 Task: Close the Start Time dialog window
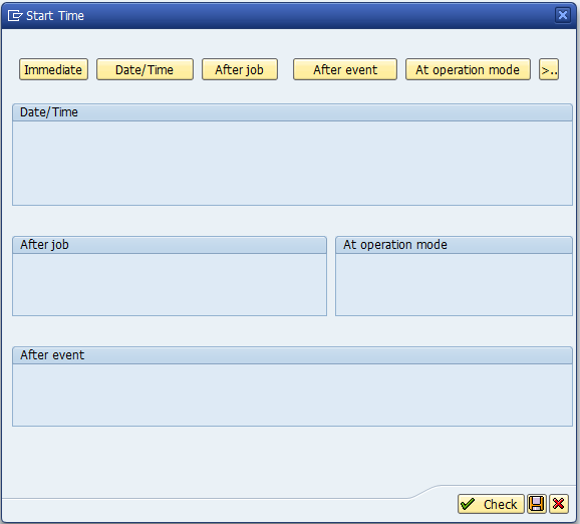(x=563, y=15)
